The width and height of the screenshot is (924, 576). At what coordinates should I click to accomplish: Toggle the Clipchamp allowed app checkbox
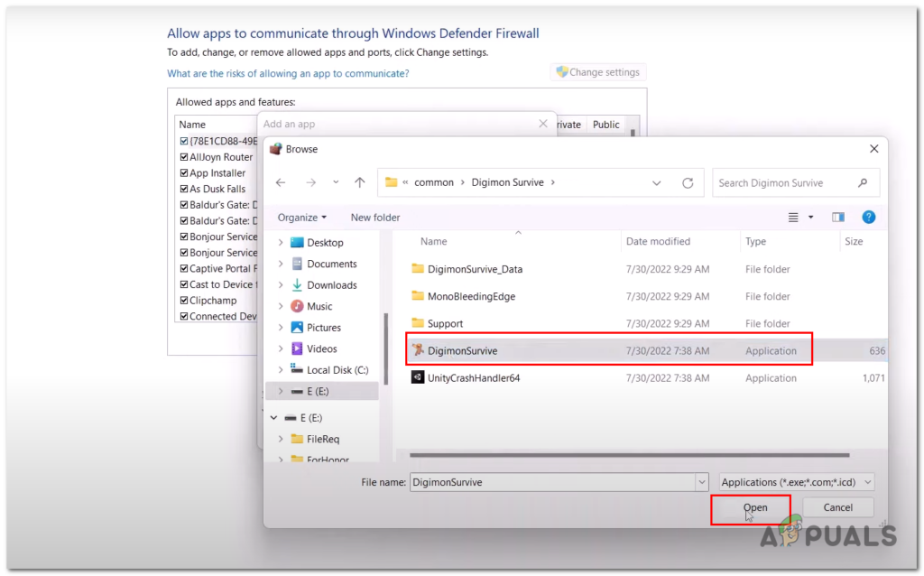(x=184, y=300)
